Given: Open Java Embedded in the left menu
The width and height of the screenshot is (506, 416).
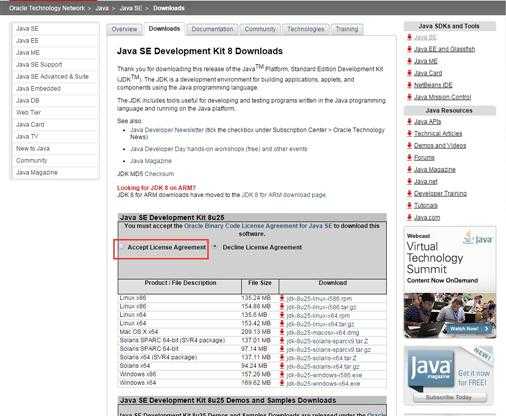Looking at the screenshot, I should 38,88.
